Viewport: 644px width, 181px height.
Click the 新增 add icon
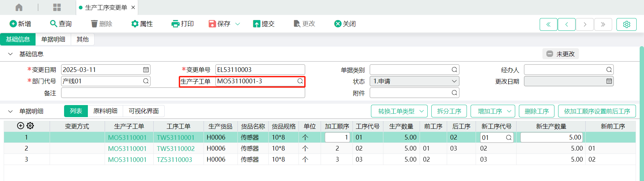(13, 24)
